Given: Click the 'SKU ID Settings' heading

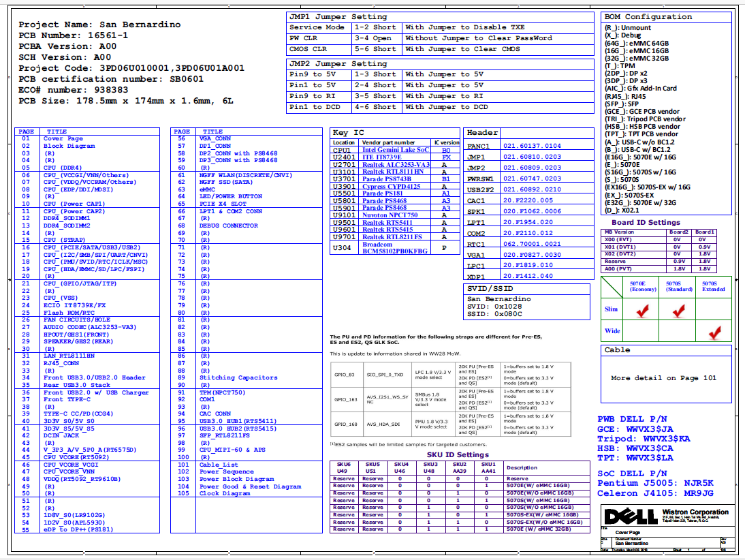Looking at the screenshot, I should (x=458, y=455).
